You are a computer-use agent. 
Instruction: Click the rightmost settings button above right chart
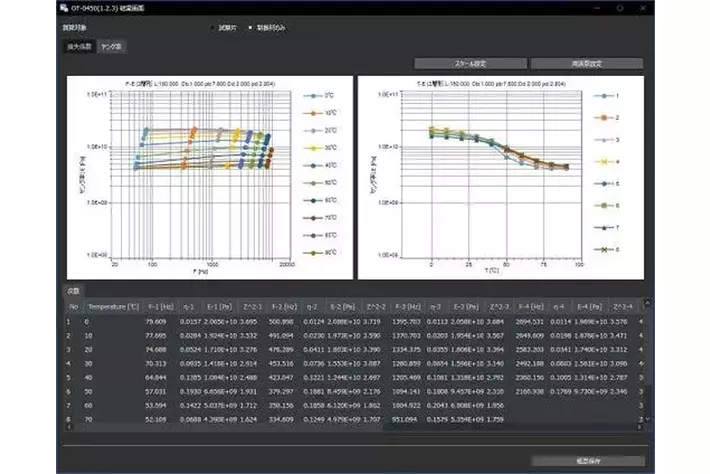[586, 63]
